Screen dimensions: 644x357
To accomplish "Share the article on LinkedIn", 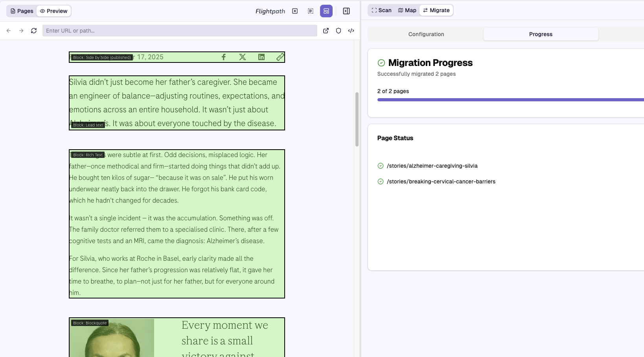I will (x=261, y=57).
